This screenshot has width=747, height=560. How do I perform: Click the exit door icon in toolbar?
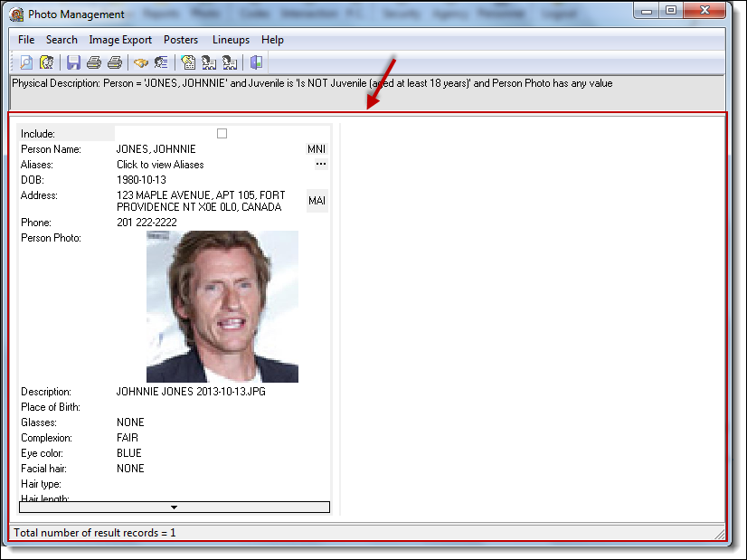tap(257, 62)
